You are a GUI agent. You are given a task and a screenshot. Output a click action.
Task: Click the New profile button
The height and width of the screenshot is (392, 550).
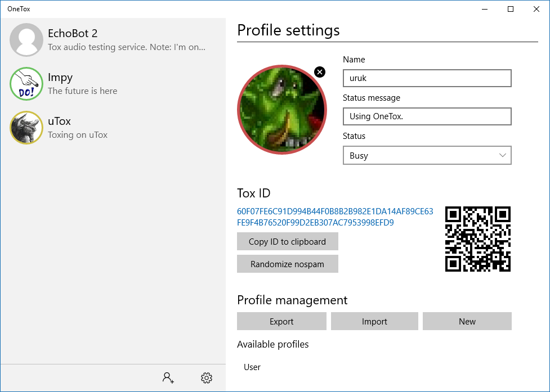[x=467, y=321]
